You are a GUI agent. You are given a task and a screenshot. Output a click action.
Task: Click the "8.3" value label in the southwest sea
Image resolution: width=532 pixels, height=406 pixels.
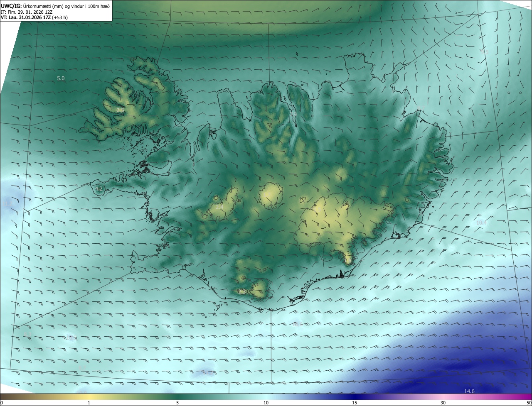pos(27,334)
